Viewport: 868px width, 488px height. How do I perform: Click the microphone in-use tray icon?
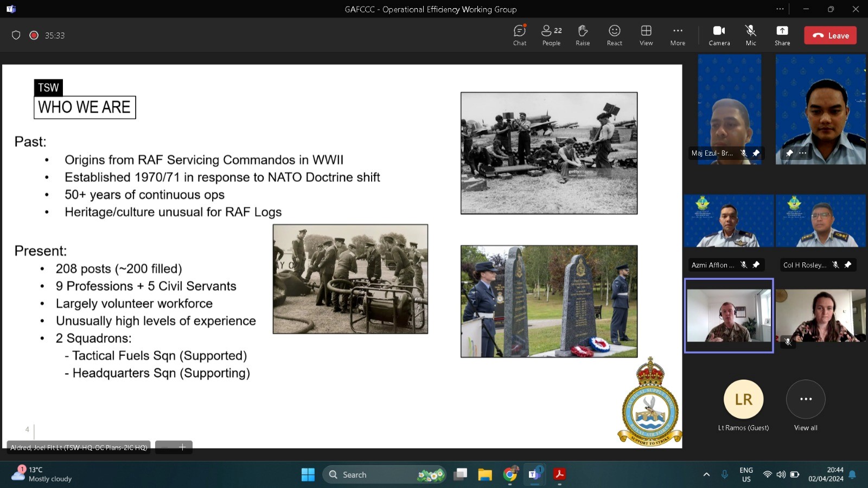coord(724,474)
